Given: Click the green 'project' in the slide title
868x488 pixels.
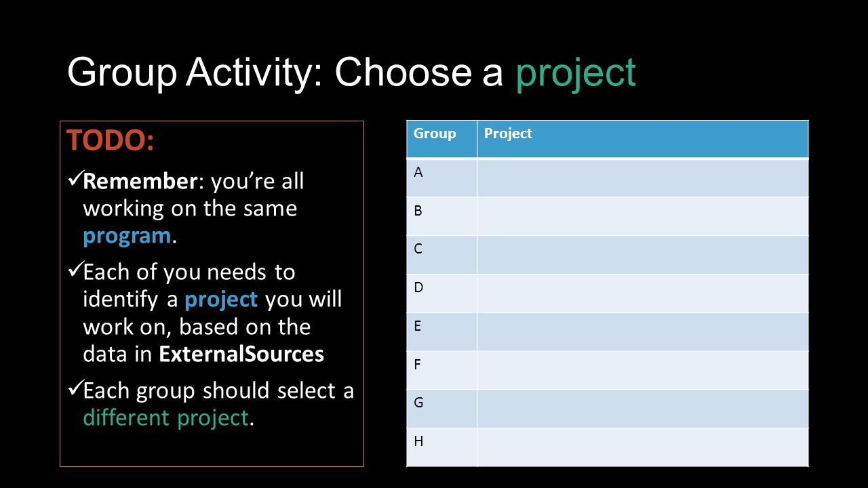Looking at the screenshot, I should tap(576, 73).
